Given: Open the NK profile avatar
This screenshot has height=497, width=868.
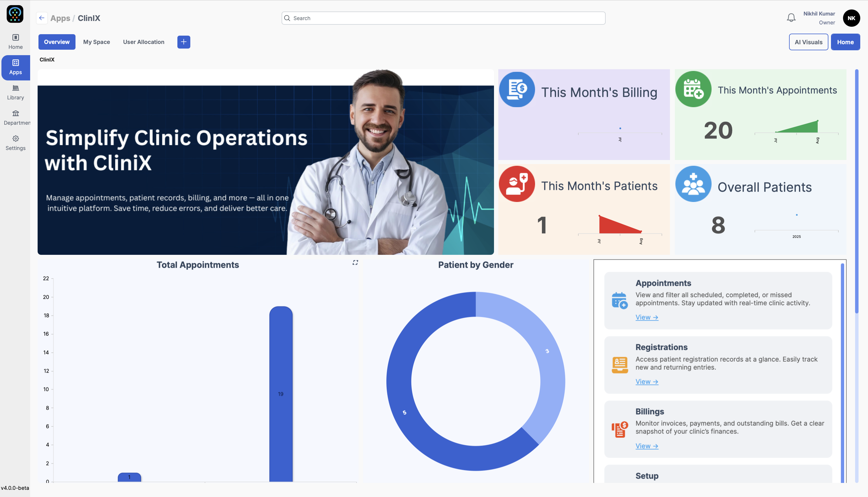Looking at the screenshot, I should [851, 18].
